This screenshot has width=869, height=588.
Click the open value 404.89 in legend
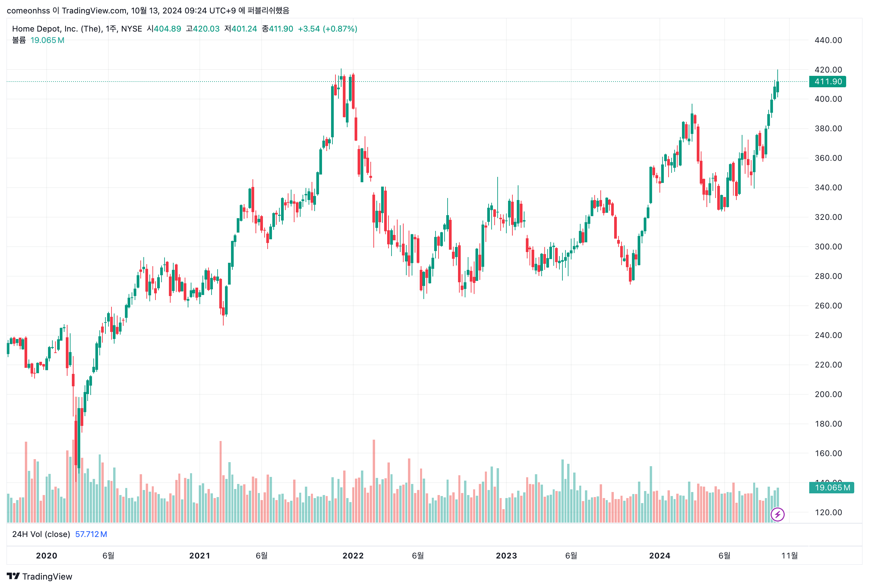point(167,29)
